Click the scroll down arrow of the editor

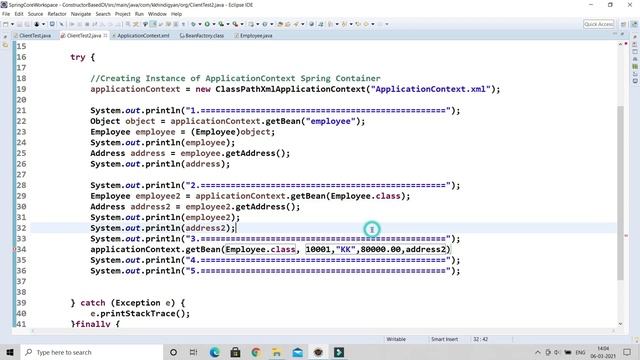point(620,324)
